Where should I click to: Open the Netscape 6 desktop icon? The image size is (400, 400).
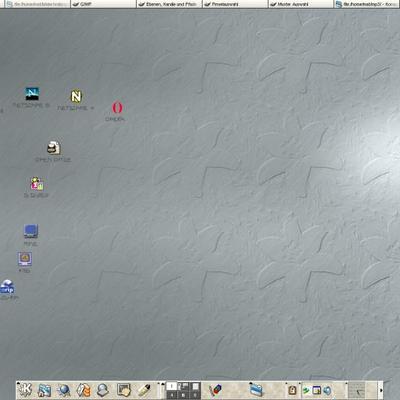click(32, 94)
